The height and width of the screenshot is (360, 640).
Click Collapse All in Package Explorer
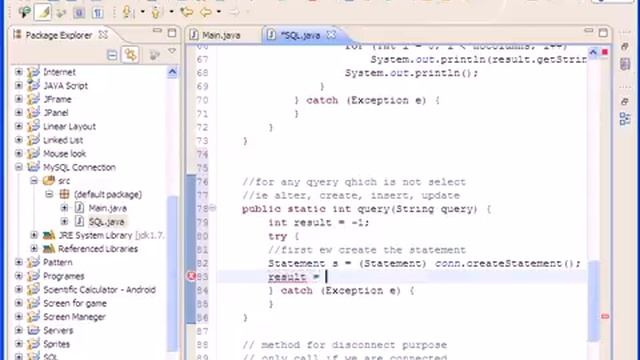tap(112, 55)
